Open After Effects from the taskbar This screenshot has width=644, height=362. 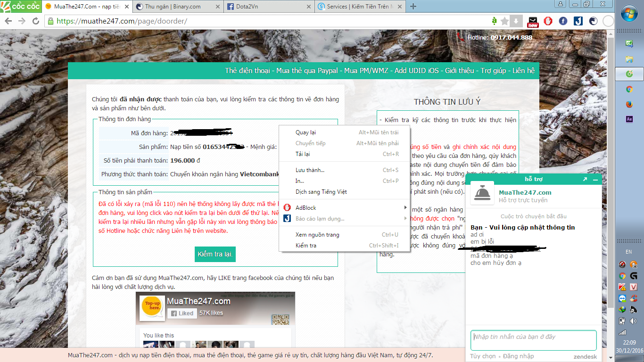pos(629,119)
